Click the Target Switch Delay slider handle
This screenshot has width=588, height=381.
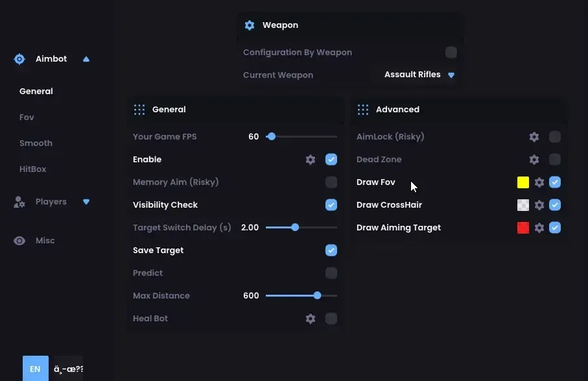tap(295, 227)
